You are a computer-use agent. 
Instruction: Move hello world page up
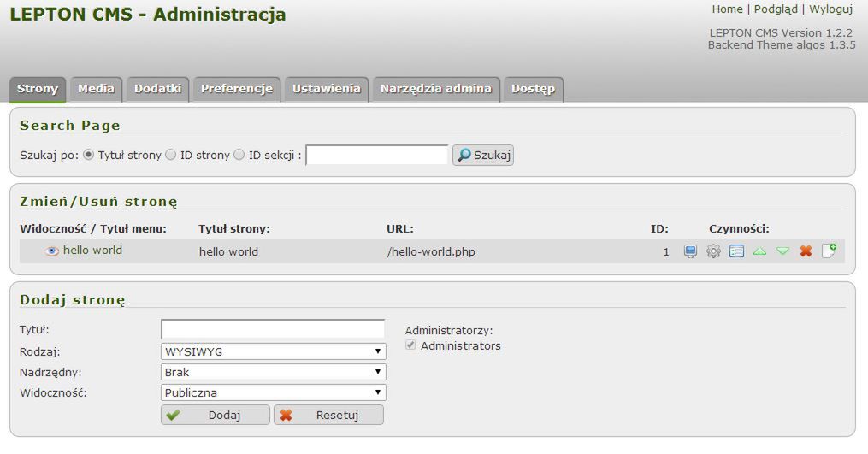pos(759,251)
